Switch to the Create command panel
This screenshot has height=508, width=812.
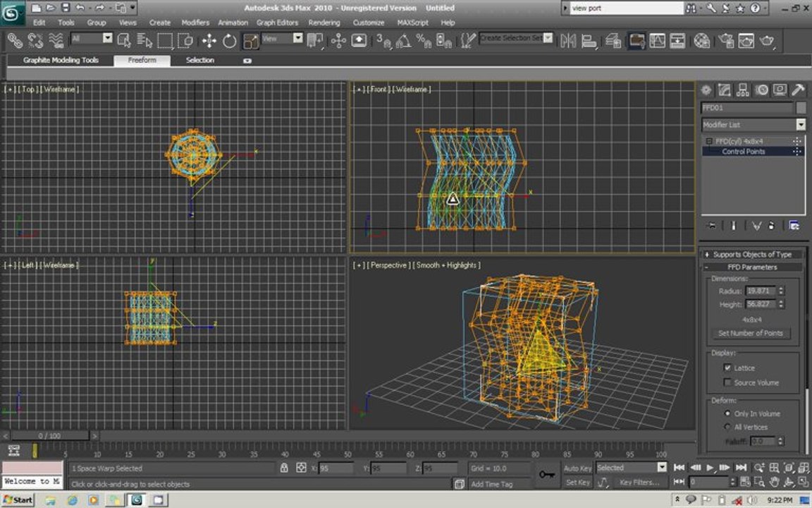tap(706, 90)
